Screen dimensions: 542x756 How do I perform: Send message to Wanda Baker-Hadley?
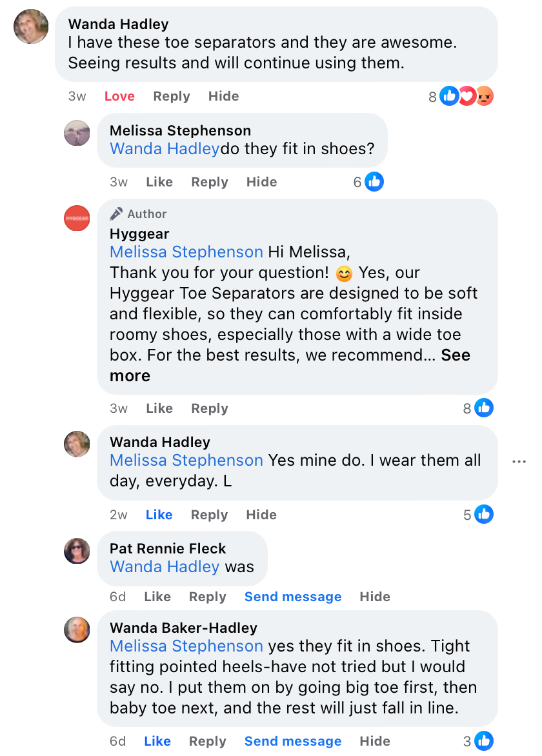pyautogui.click(x=292, y=741)
